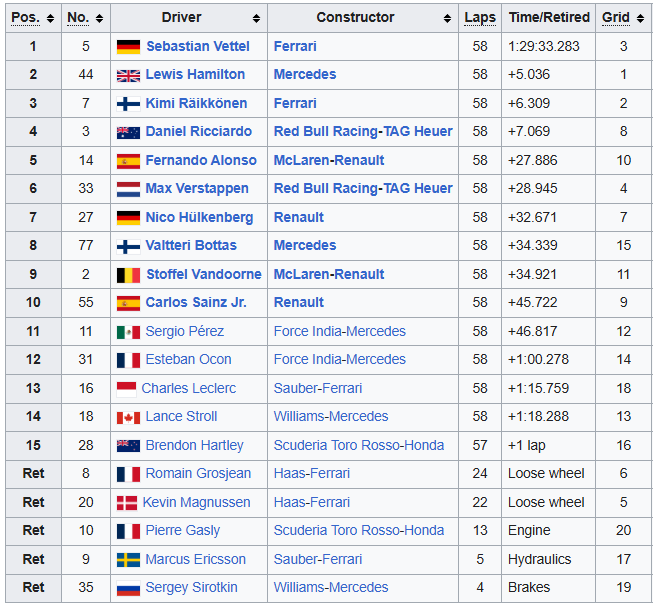Image resolution: width=653 pixels, height=603 pixels.
Task: Open Mercedes link in Hamilton's row
Action: pos(305,75)
